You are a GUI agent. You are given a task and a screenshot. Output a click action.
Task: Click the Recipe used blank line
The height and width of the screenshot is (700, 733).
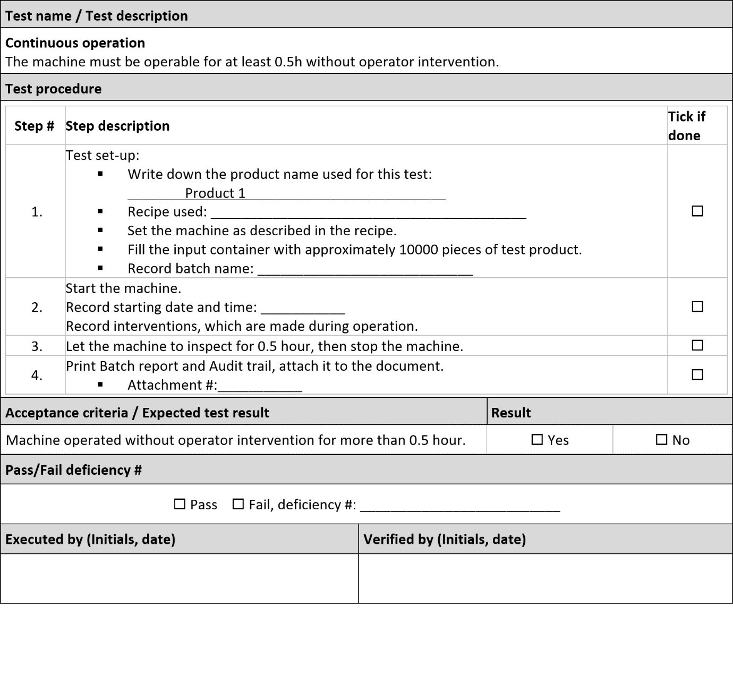pos(368,212)
